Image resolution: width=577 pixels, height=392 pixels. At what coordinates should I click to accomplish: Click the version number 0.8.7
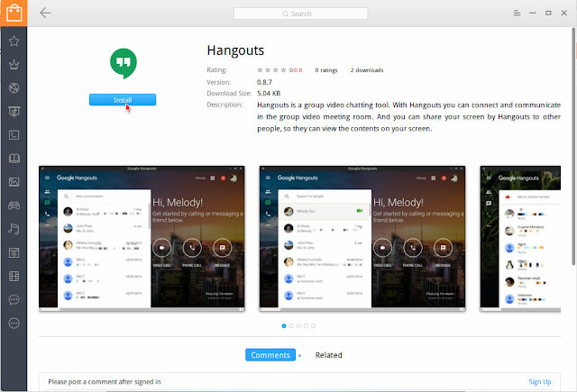264,82
